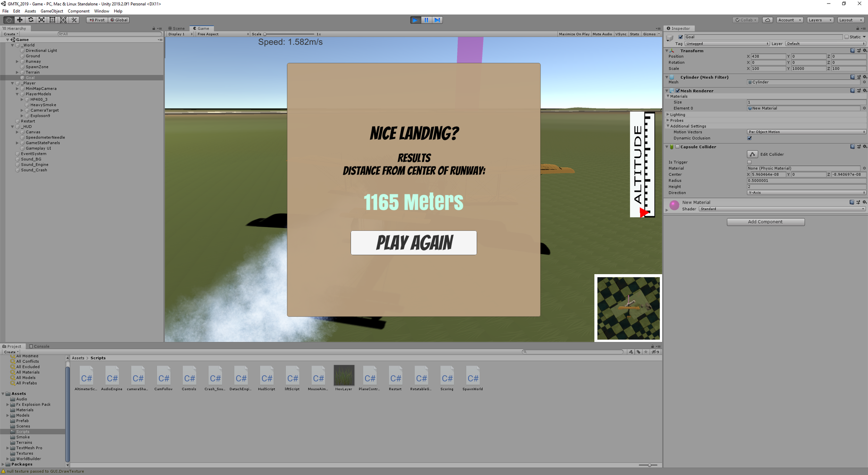The width and height of the screenshot is (868, 475).
Task: Select the Scale tool
Action: 41,20
